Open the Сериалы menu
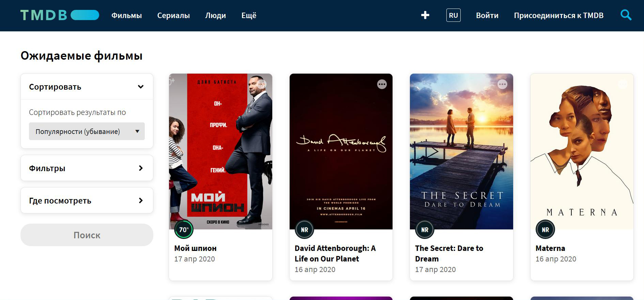 tap(173, 15)
